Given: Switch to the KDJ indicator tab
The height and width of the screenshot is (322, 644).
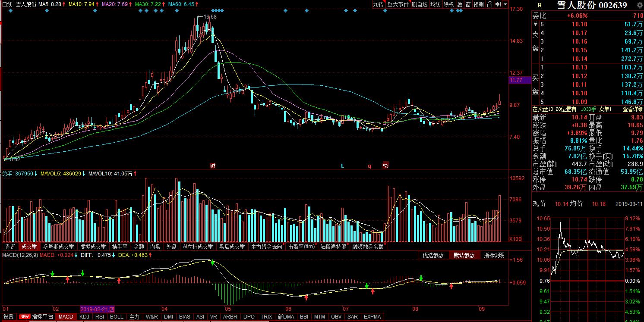Looking at the screenshot, I should (84, 316).
